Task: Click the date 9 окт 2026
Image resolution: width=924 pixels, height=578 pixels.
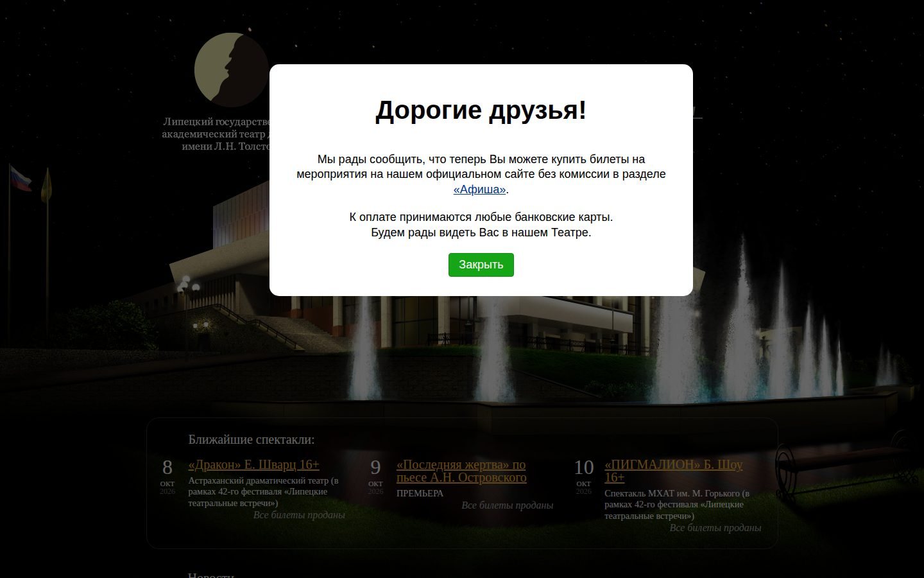Action: click(x=375, y=476)
